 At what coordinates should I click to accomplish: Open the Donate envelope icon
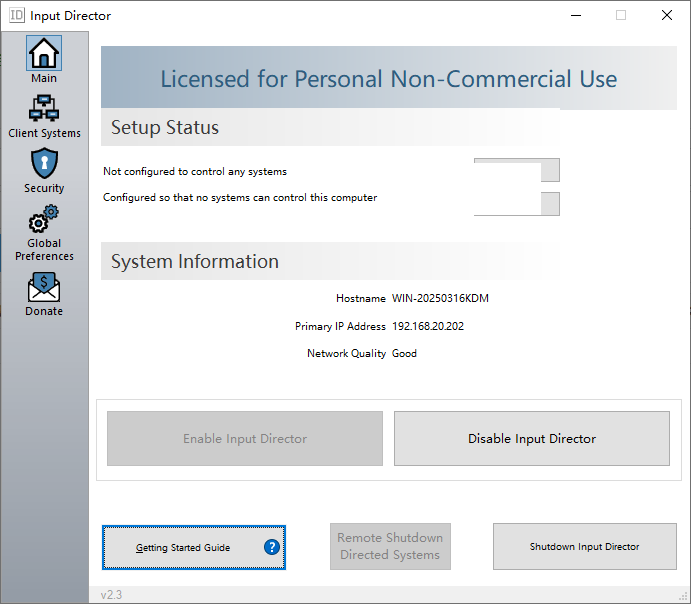tap(44, 287)
